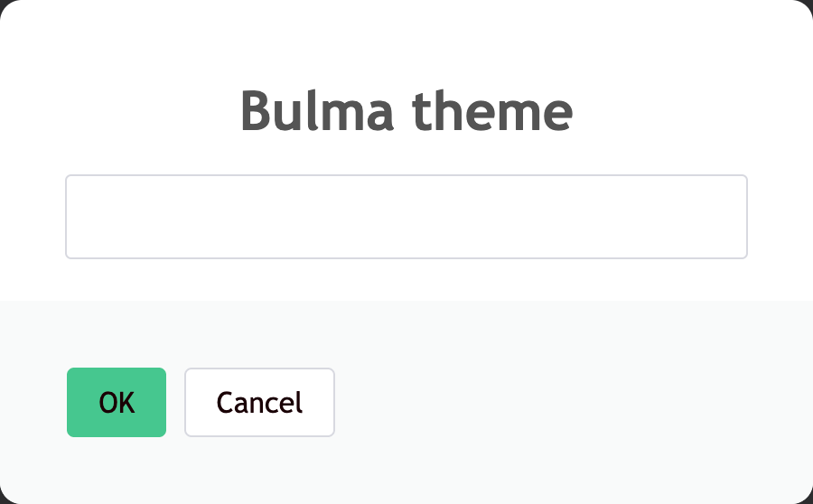Click inside the bordered text field
Screen dimensions: 813x504
(x=406, y=217)
